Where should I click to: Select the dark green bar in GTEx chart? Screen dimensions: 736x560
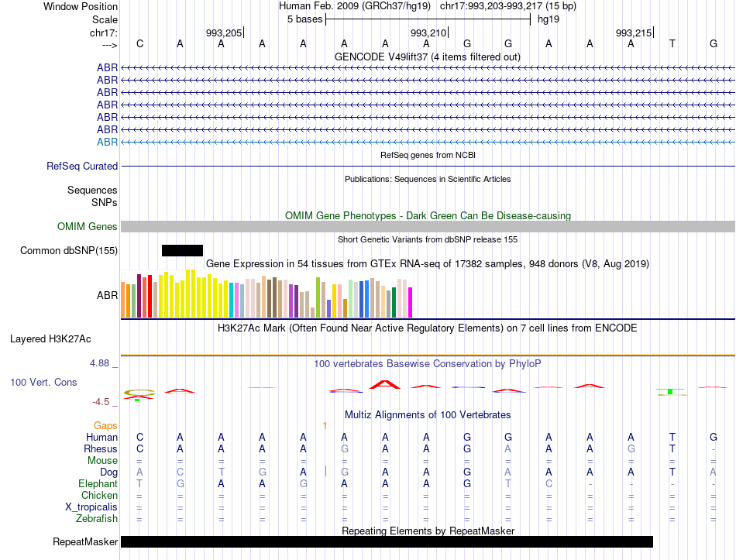click(394, 303)
